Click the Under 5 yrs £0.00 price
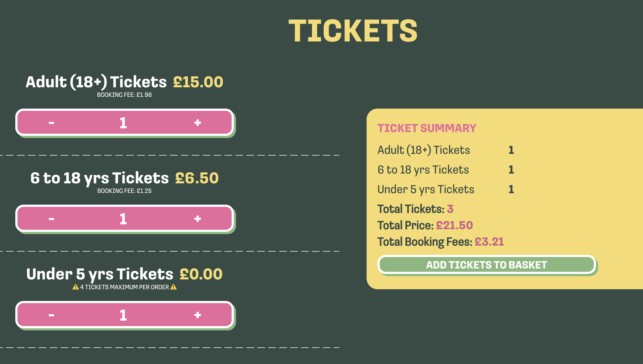The width and height of the screenshot is (643, 364). [x=201, y=274]
